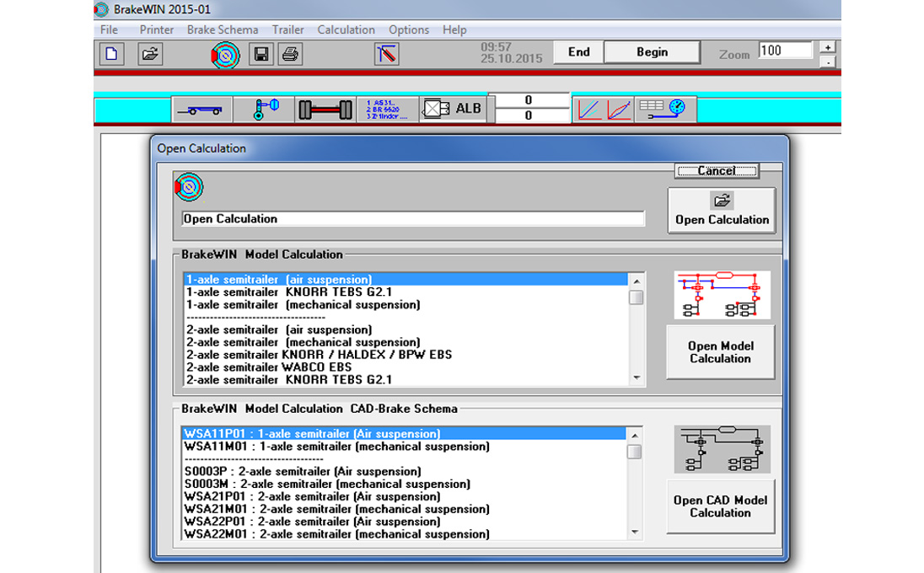The width and height of the screenshot is (924, 573).
Task: Click the gray CAD brake schema thumbnail
Action: (722, 449)
